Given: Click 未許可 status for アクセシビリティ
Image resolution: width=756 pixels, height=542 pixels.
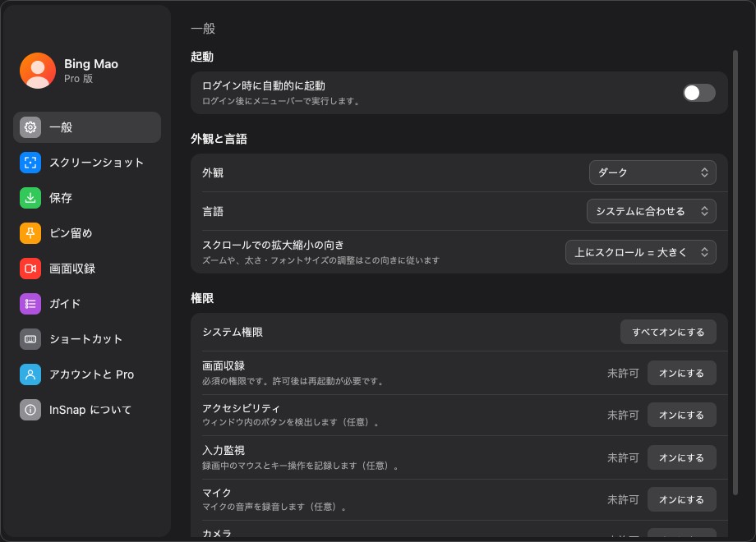Looking at the screenshot, I should pos(623,415).
